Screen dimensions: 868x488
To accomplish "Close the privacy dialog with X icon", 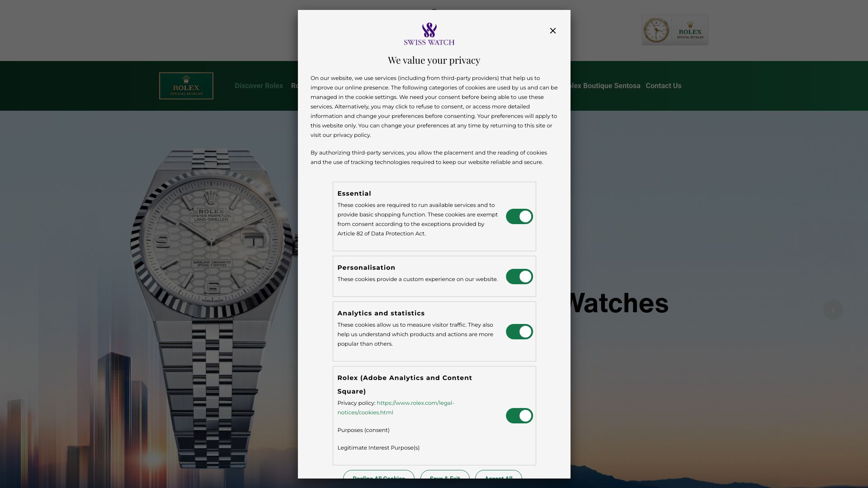I will (x=552, y=31).
